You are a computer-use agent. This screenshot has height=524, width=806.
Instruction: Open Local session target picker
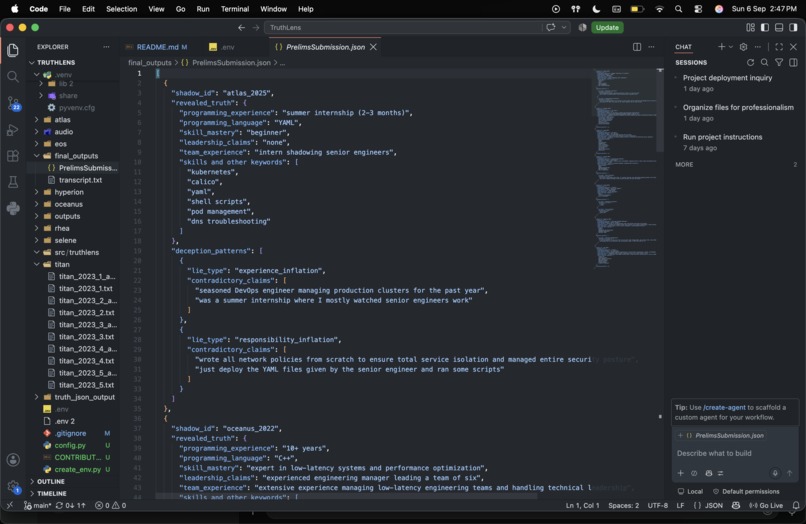(x=690, y=492)
